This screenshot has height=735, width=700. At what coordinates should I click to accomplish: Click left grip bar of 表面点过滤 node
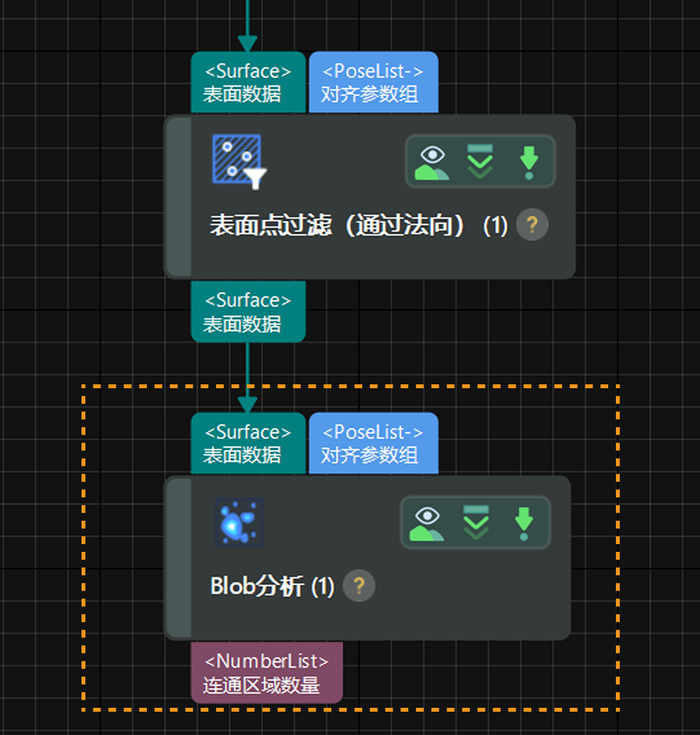[x=179, y=197]
